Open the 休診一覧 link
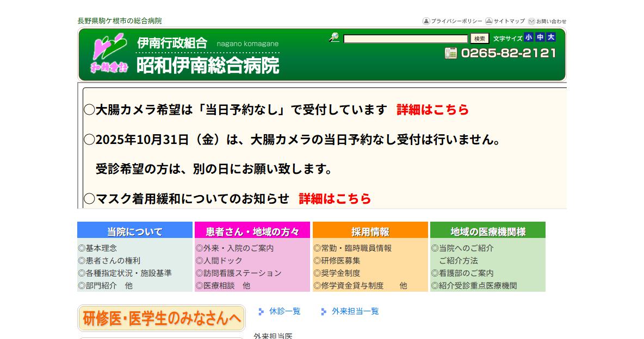644x339 pixels. tap(284, 311)
